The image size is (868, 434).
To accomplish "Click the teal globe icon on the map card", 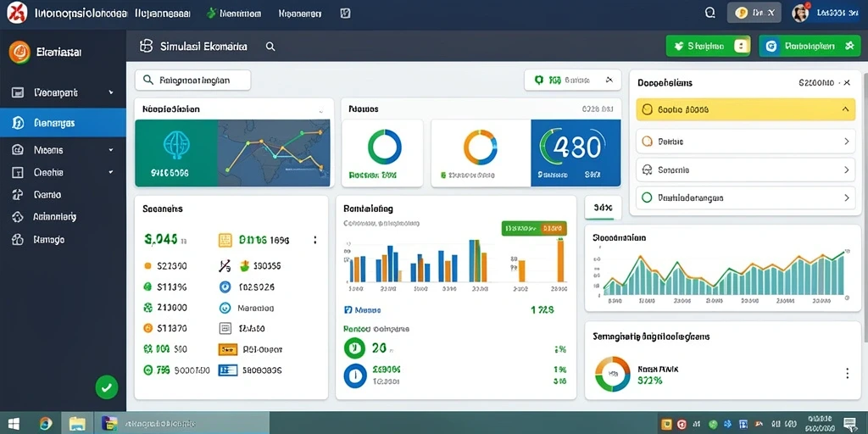I will tap(176, 142).
